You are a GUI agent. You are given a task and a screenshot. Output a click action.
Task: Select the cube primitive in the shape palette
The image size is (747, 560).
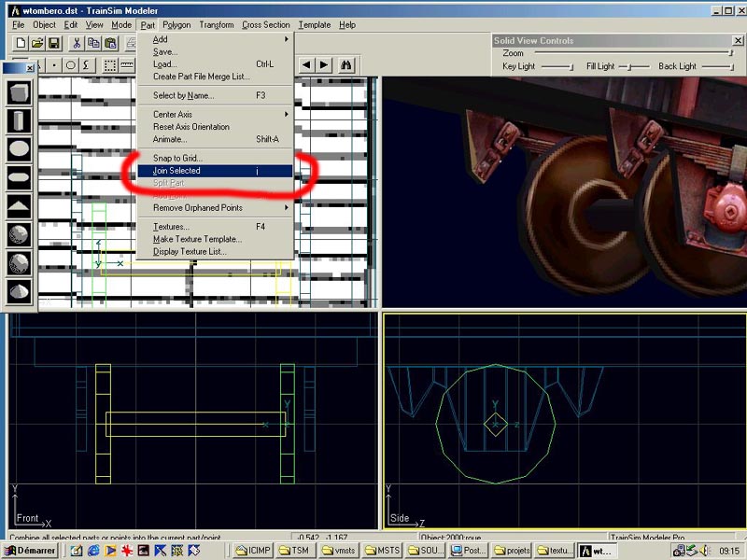20,91
